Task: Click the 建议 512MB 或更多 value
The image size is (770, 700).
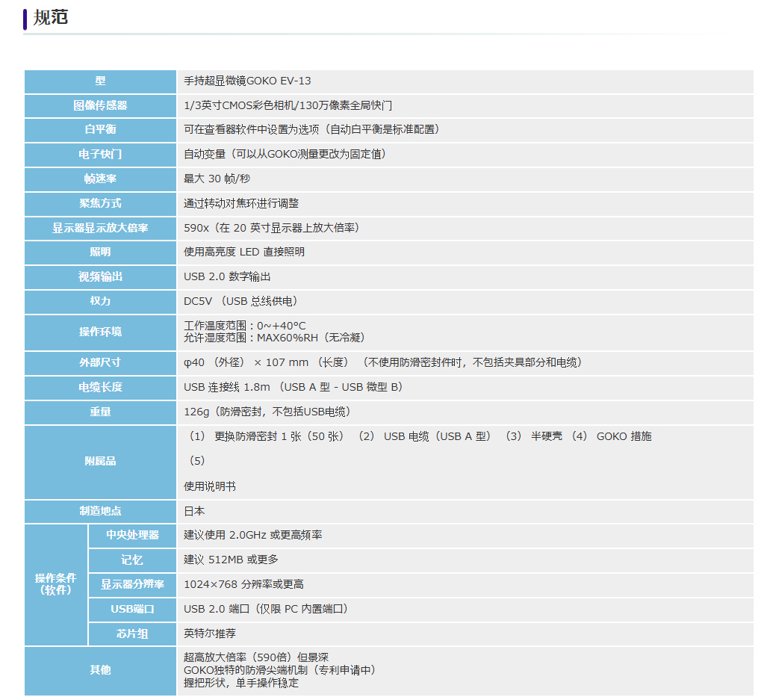Action: tap(231, 560)
